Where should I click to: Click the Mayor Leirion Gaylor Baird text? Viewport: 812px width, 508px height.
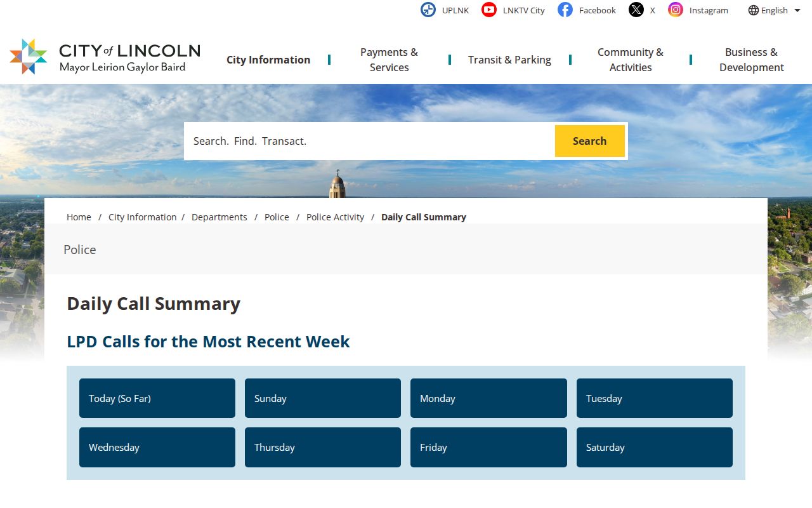tap(122, 67)
